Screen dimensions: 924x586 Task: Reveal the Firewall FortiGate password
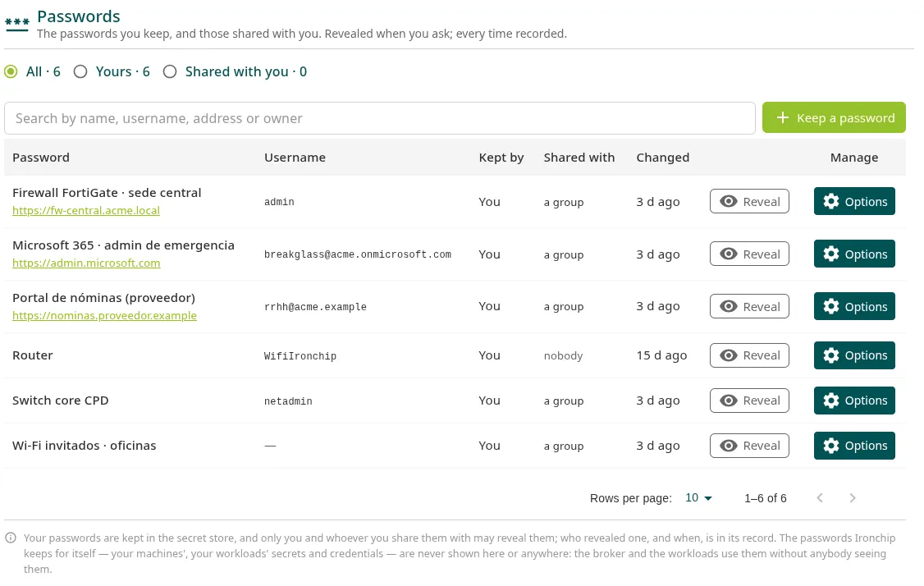[x=749, y=202]
